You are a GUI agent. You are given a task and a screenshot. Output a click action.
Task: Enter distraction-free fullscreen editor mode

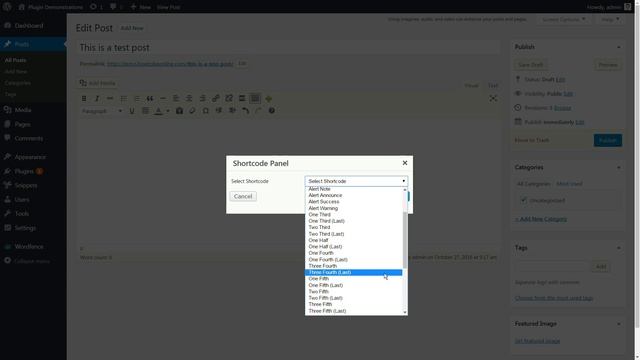493,98
